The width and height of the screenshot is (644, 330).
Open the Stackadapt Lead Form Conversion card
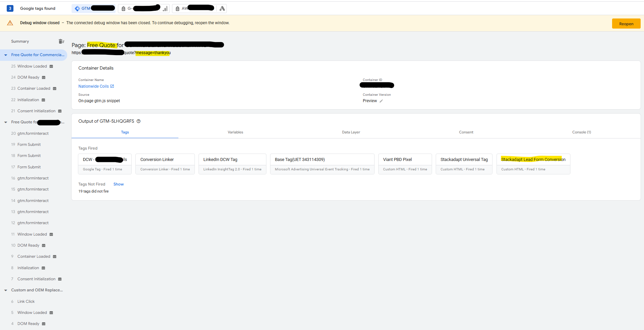[533, 164]
